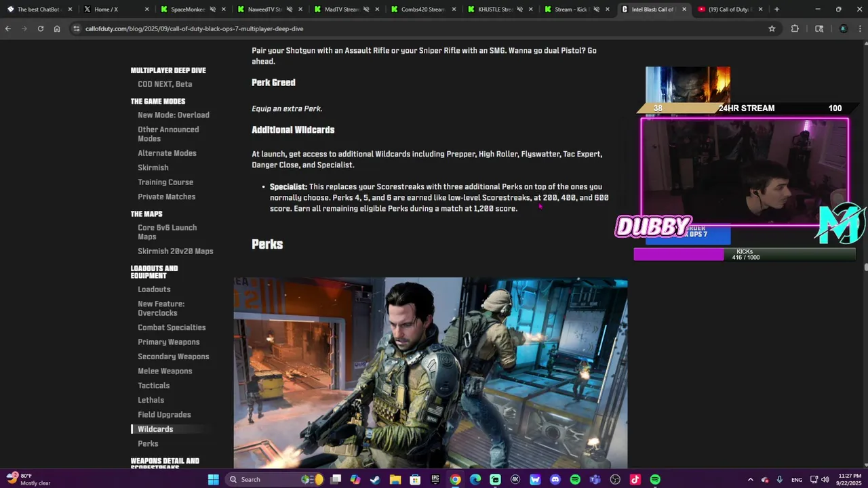Open the COD NEXT, Beta sidebar link
Viewport: 868px width, 488px height.
click(x=165, y=84)
